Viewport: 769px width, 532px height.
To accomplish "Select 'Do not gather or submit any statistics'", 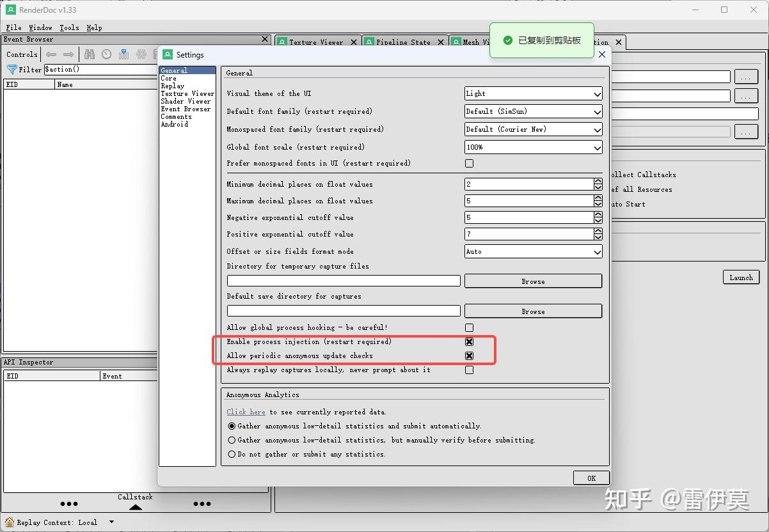I will [x=231, y=454].
